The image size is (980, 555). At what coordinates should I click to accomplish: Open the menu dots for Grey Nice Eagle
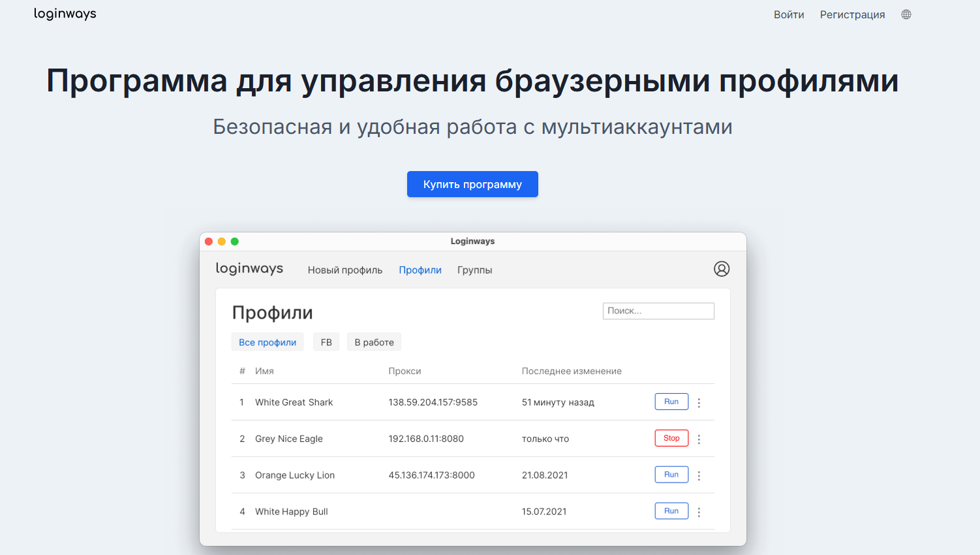coord(699,439)
